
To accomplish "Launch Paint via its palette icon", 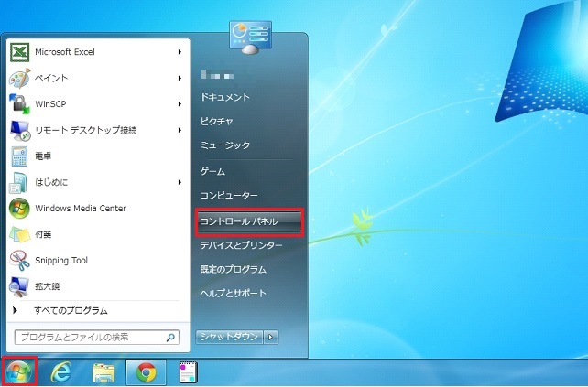I will (19, 78).
